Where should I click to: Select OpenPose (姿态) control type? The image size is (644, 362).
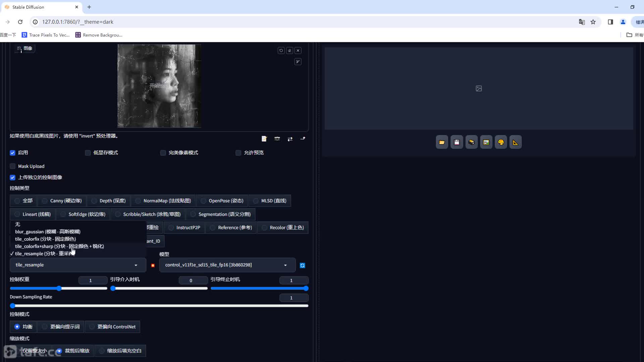click(222, 201)
